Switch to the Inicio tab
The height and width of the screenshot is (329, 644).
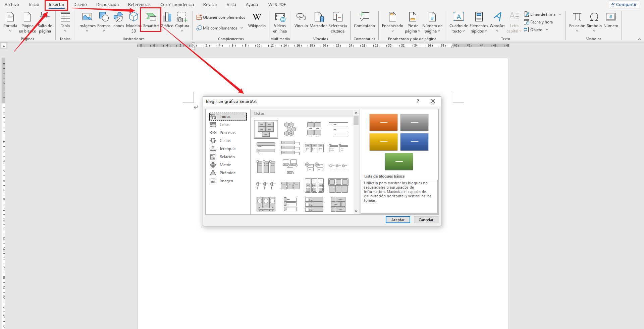[34, 5]
